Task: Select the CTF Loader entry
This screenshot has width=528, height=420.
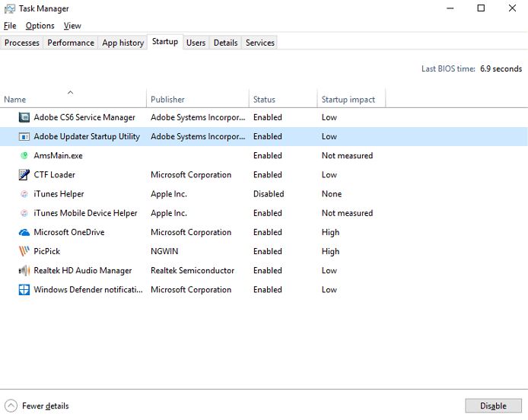Action: [55, 175]
